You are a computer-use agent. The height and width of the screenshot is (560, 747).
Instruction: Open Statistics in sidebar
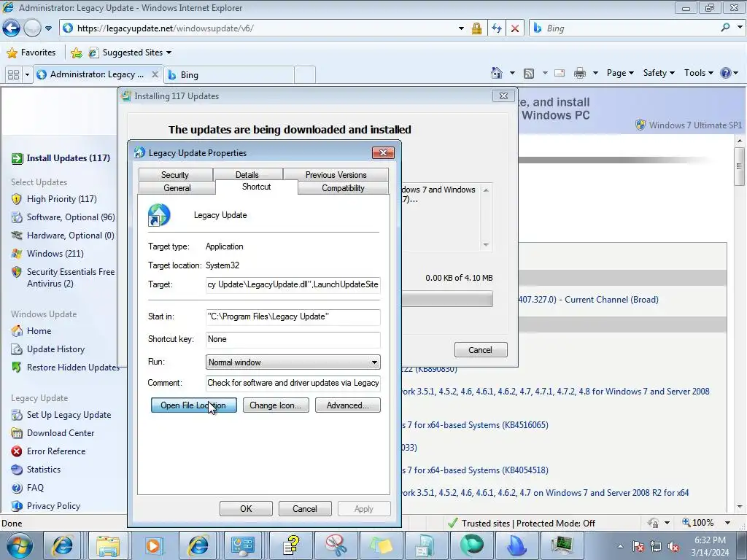(x=43, y=470)
